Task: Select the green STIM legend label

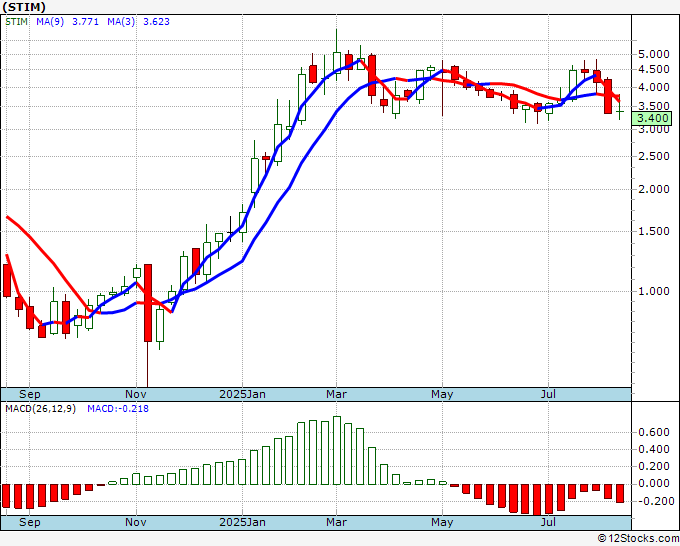Action: [x=17, y=22]
